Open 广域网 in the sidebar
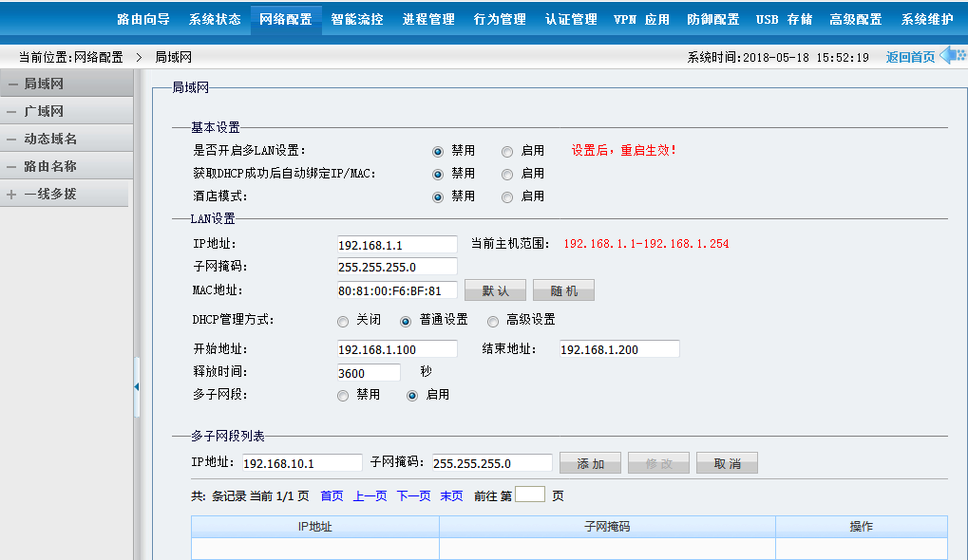Image resolution: width=968 pixels, height=560 pixels. 66,111
